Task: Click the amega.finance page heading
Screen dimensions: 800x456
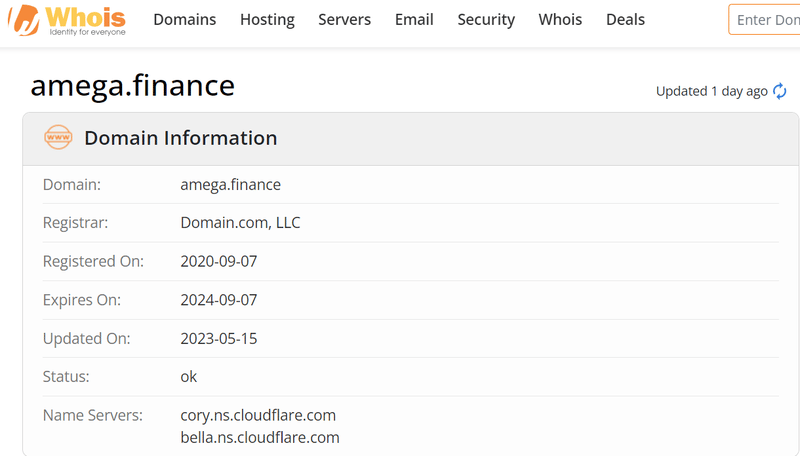Action: [x=133, y=85]
